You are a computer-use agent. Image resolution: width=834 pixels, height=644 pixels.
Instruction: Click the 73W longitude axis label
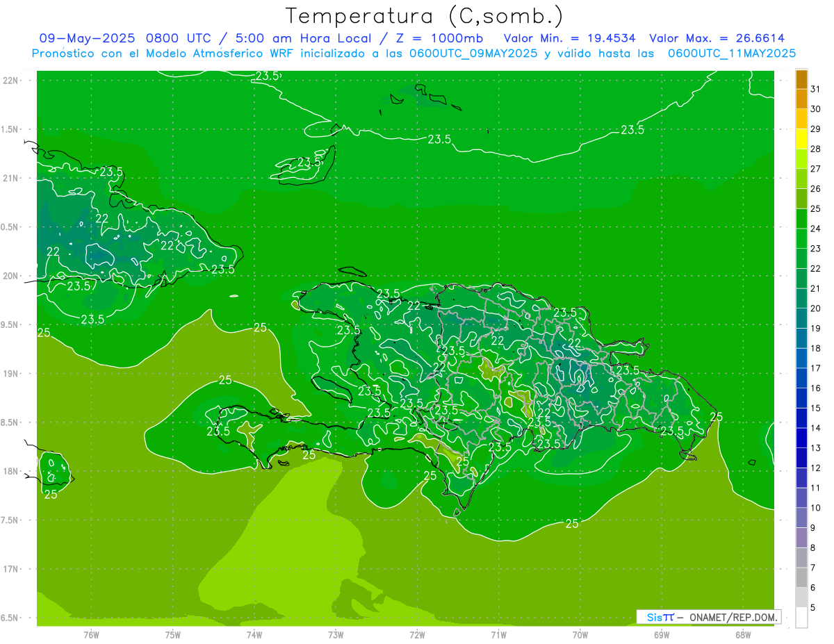pyautogui.click(x=336, y=635)
